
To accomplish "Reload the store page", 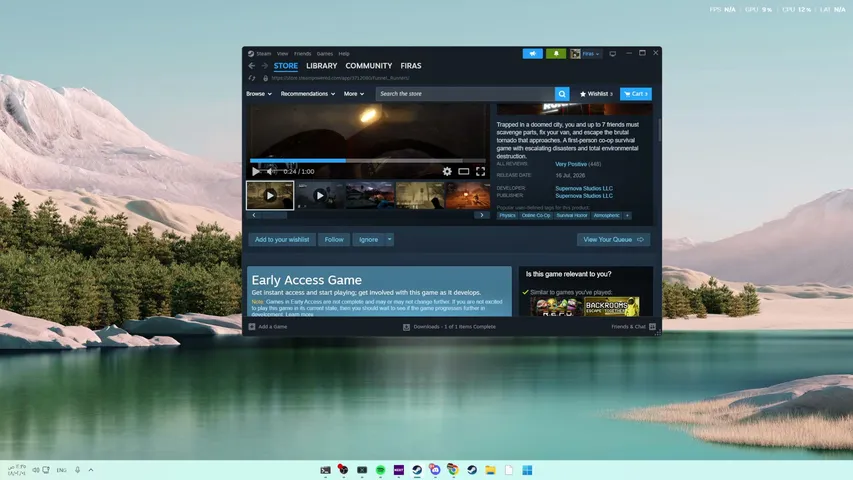I will point(251,78).
